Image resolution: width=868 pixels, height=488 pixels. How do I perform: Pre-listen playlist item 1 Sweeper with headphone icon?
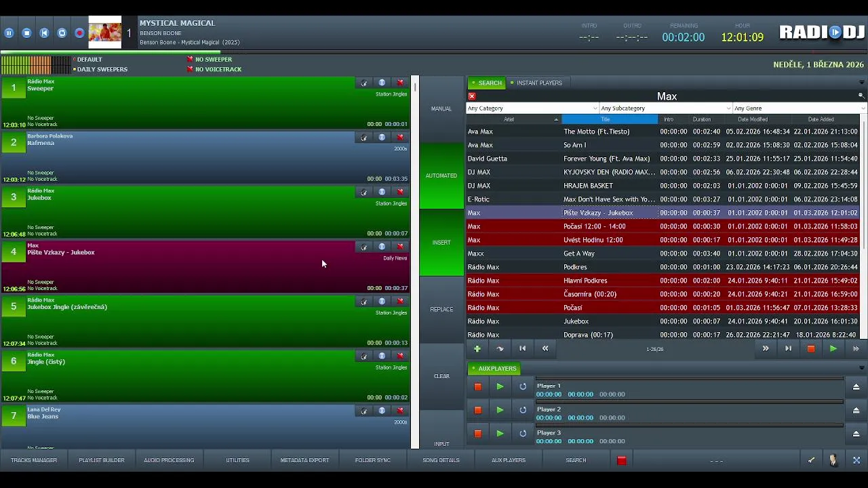(364, 83)
